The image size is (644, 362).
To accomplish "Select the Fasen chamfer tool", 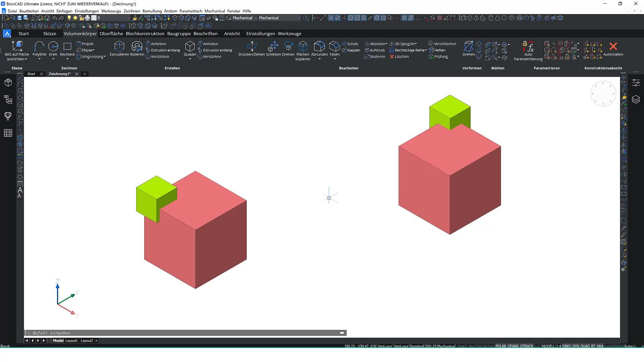I will [334, 48].
